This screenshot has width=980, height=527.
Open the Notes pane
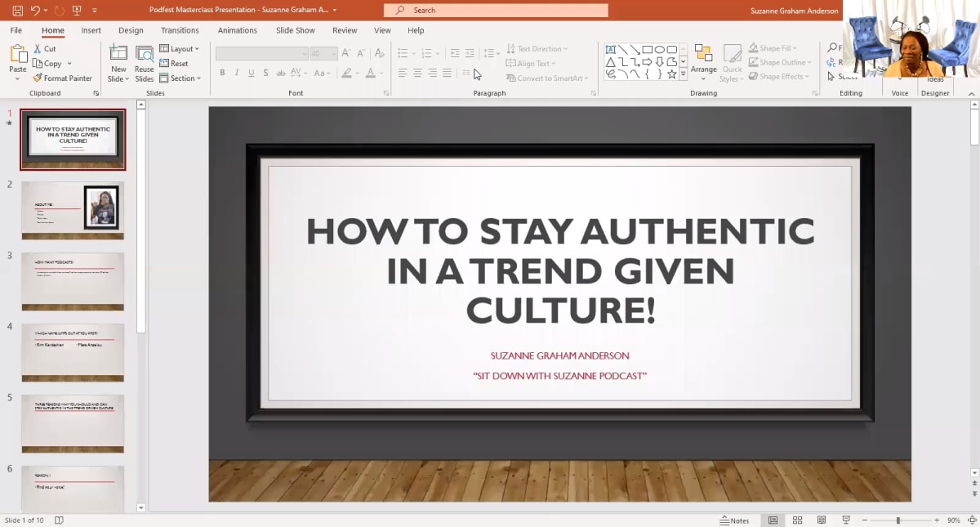pyautogui.click(x=735, y=520)
